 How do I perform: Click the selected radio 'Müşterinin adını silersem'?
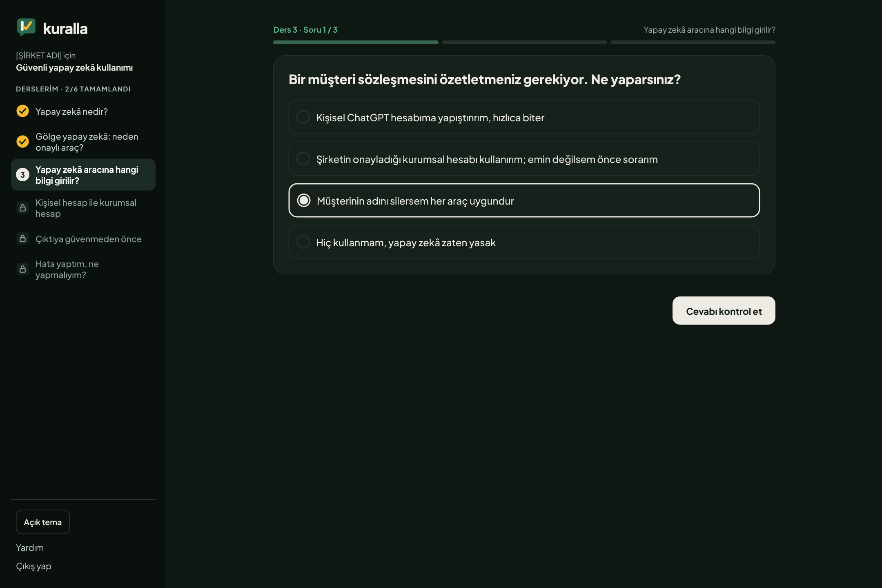303,200
